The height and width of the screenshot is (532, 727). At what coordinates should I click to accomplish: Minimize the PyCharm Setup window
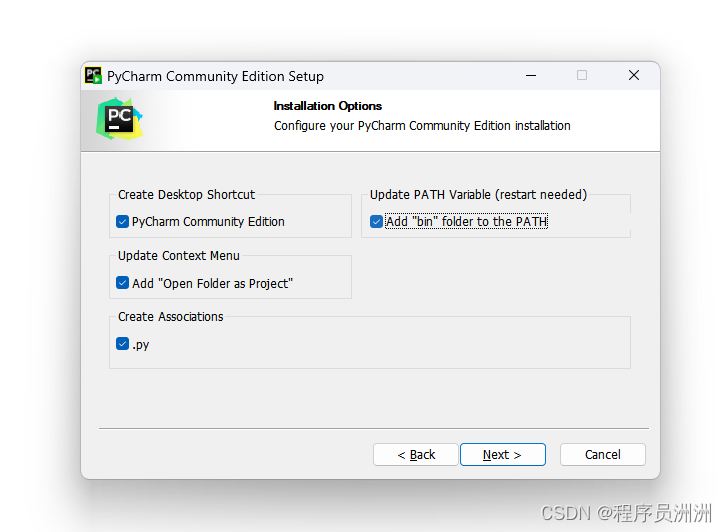coord(531,76)
